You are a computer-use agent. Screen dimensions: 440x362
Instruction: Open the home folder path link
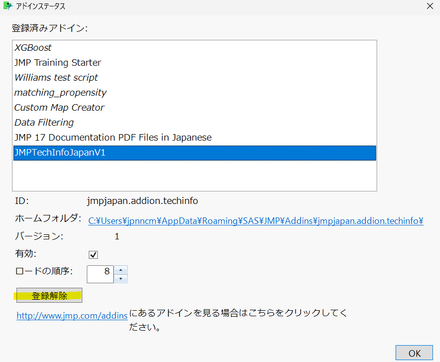(256, 221)
